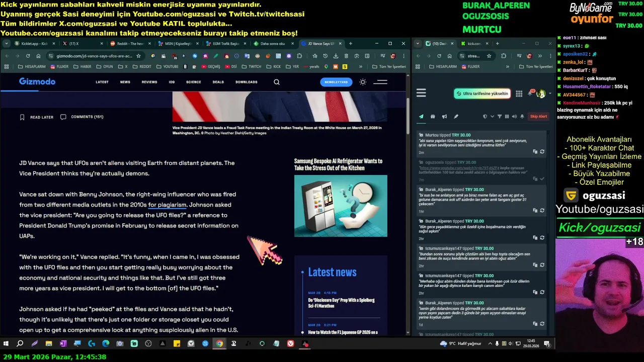
Task: Select megaphone icon tab in dashboard
Action: pos(444,117)
